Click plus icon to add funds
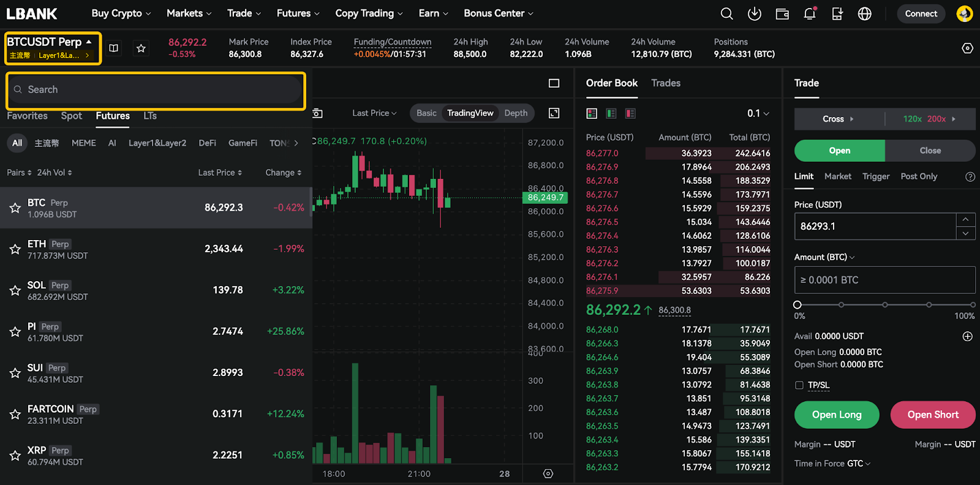The width and height of the screenshot is (980, 485). (x=968, y=336)
